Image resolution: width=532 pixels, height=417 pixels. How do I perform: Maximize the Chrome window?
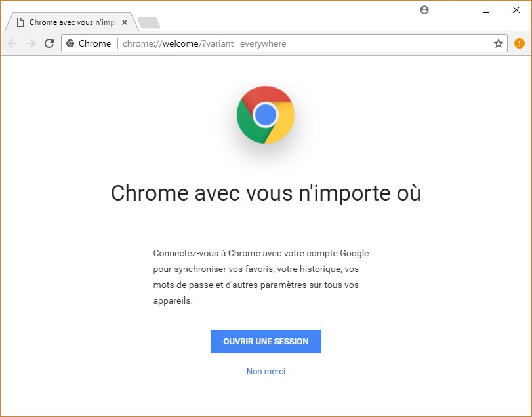point(486,10)
